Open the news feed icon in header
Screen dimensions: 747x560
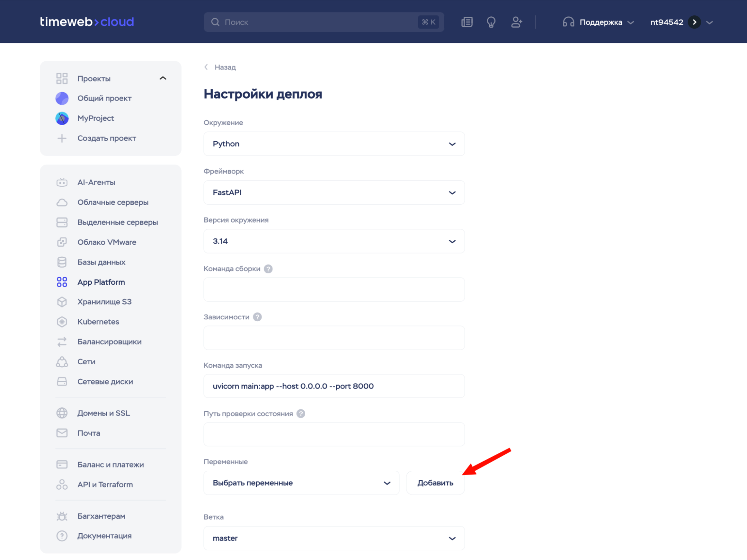coord(467,22)
